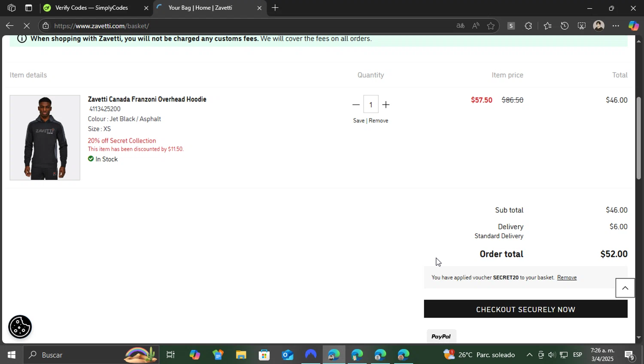Image resolution: width=644 pixels, height=364 pixels.
Task: Open the tab actions menu icon
Action: pyautogui.click(x=28, y=8)
